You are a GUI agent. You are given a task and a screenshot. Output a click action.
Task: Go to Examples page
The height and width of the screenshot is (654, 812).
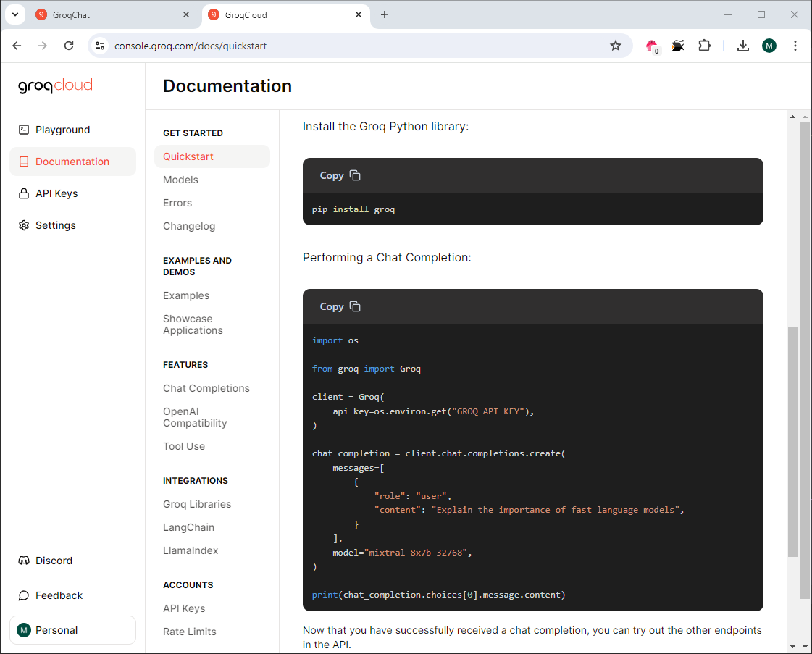[186, 295]
